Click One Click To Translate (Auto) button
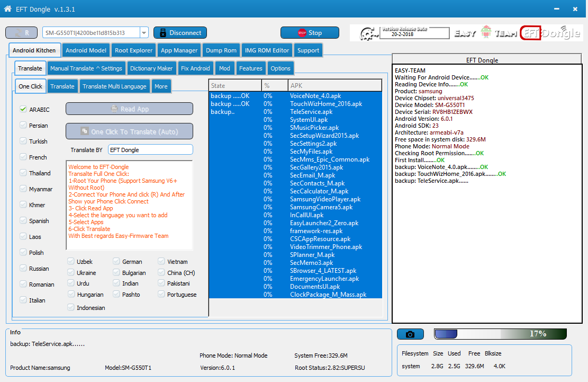The width and height of the screenshot is (588, 382). [129, 131]
